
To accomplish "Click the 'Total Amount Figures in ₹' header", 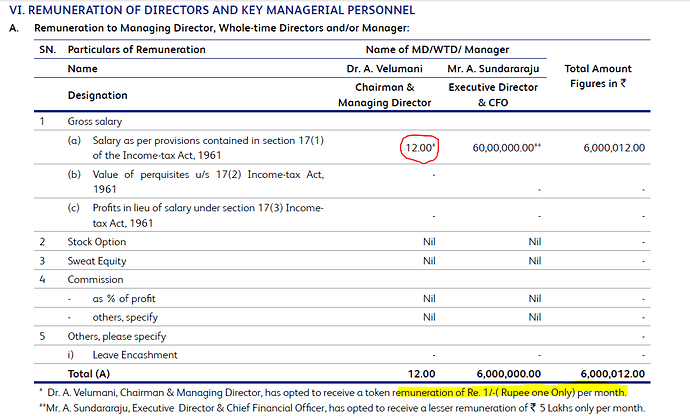I will [598, 76].
